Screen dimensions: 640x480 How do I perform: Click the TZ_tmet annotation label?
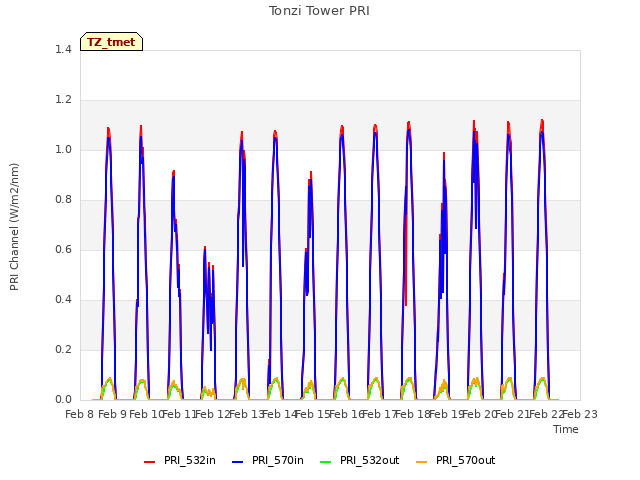pyautogui.click(x=111, y=42)
